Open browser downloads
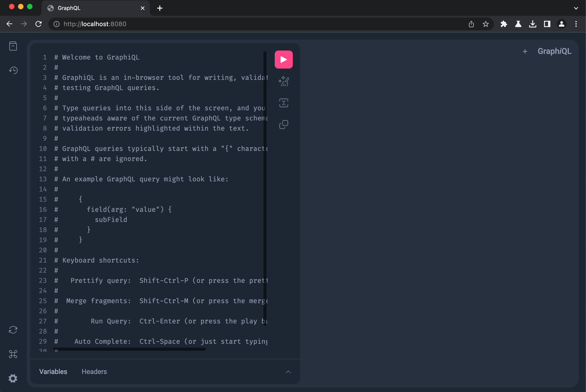The image size is (586, 392). pos(533,24)
